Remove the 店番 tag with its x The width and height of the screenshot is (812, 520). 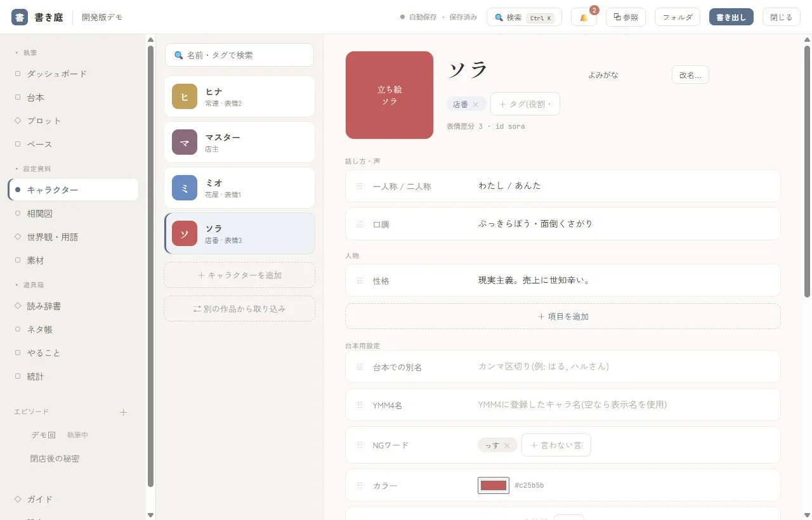(x=476, y=105)
